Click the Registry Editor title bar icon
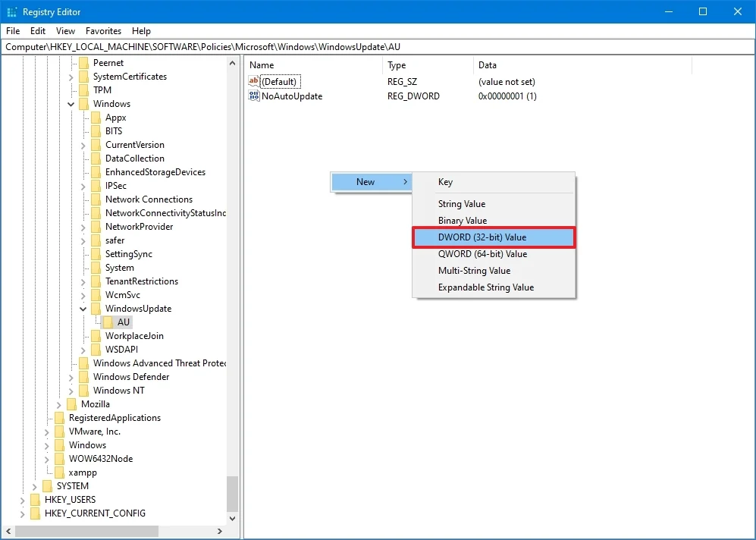This screenshot has width=756, height=540. pos(12,12)
